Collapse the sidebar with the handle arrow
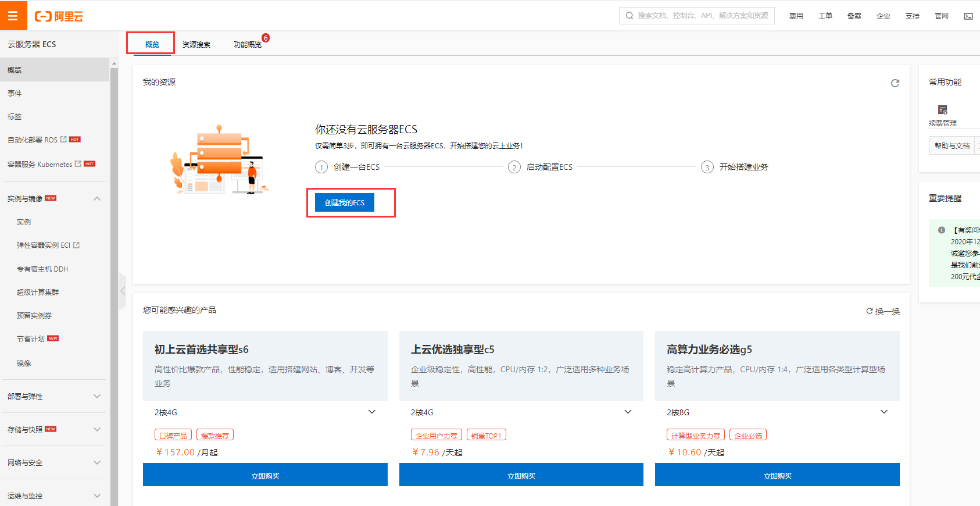 [123, 291]
